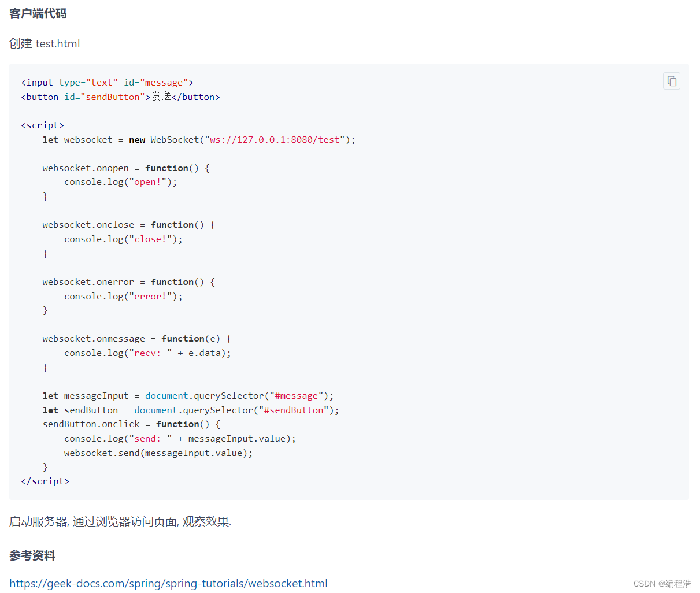
Task: Click the text "创建 test.html"
Action: click(45, 43)
